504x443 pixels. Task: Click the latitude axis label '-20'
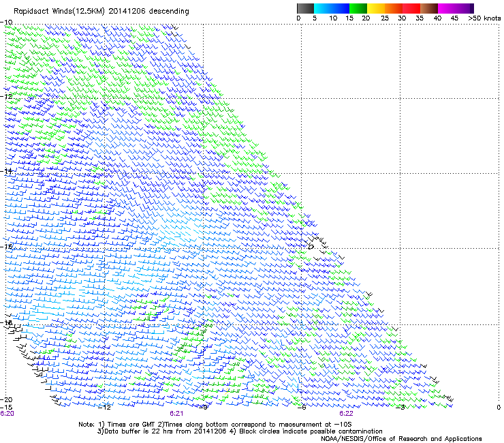pyautogui.click(x=7, y=399)
